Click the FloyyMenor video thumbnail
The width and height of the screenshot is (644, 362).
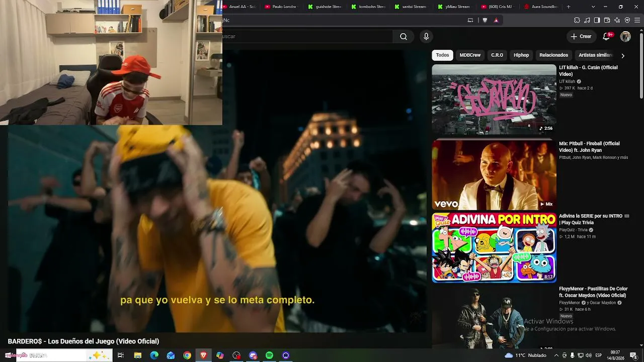[x=494, y=318]
